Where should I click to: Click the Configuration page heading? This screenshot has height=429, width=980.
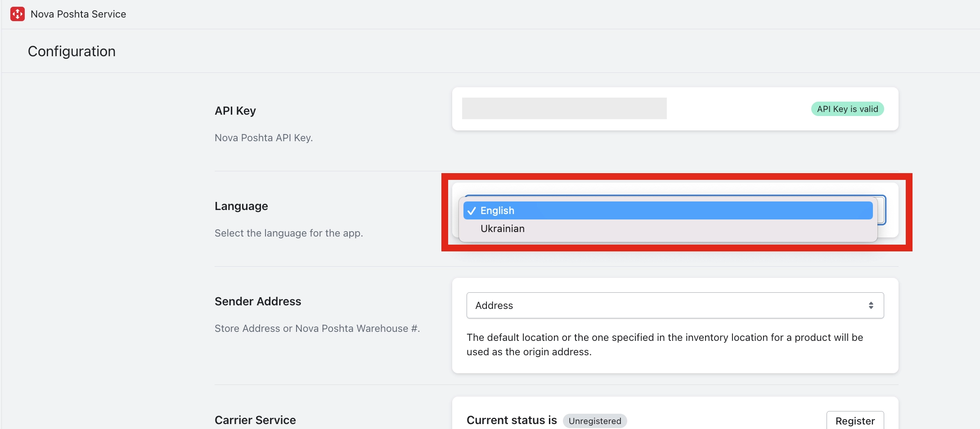(x=72, y=51)
